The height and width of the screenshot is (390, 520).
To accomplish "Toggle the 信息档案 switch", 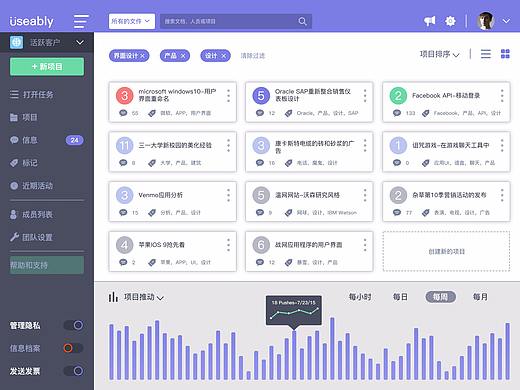I will (73, 348).
